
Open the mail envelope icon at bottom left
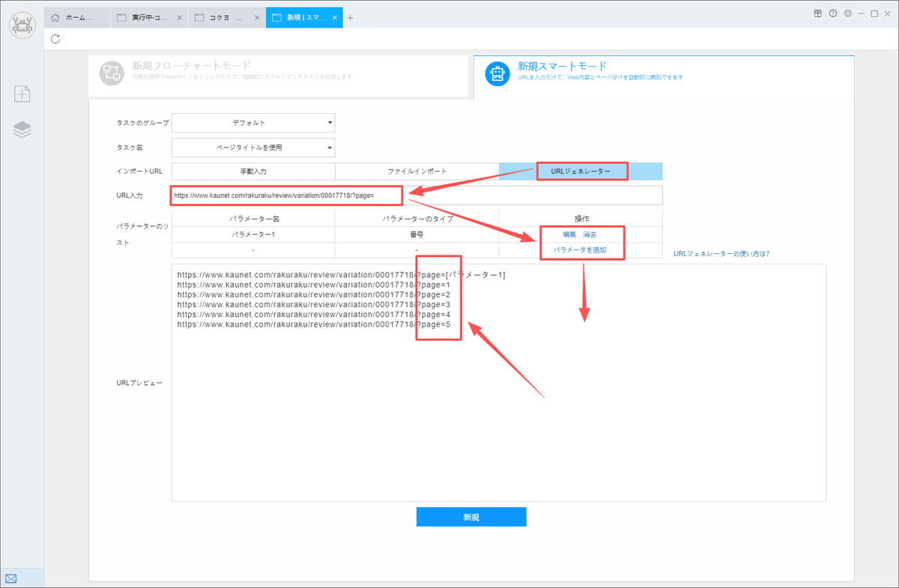pos(11,578)
